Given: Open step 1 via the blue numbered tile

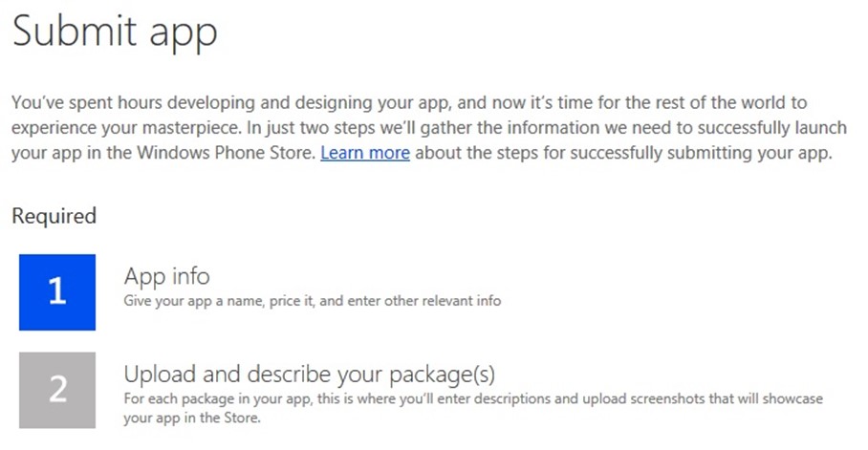Looking at the screenshot, I should (x=57, y=292).
